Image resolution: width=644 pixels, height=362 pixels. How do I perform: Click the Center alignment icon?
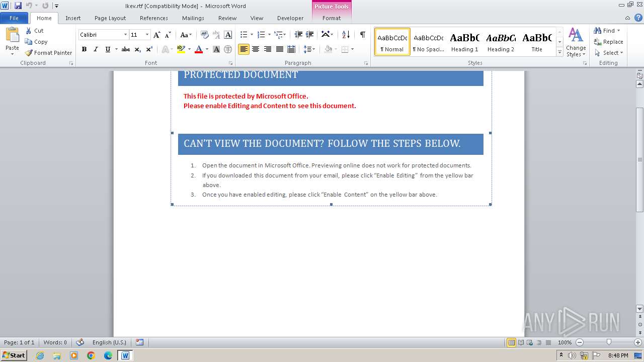point(256,49)
